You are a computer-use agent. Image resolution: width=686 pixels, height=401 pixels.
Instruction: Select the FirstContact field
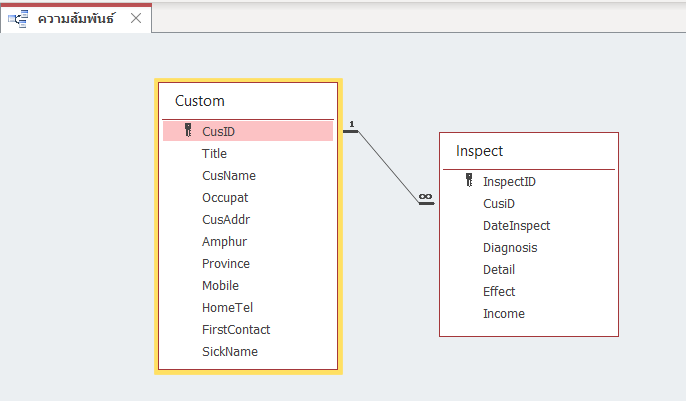pos(236,329)
